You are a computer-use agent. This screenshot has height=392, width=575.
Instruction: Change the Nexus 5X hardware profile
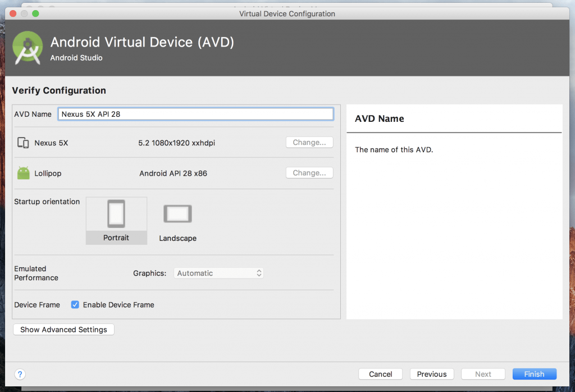click(x=309, y=142)
